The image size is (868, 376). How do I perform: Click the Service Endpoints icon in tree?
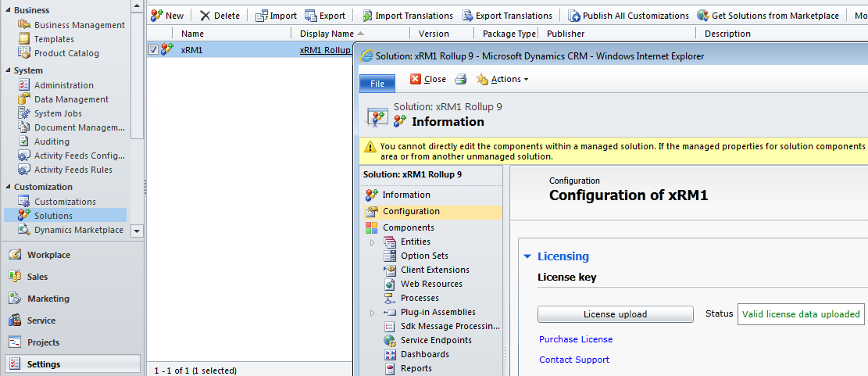391,340
